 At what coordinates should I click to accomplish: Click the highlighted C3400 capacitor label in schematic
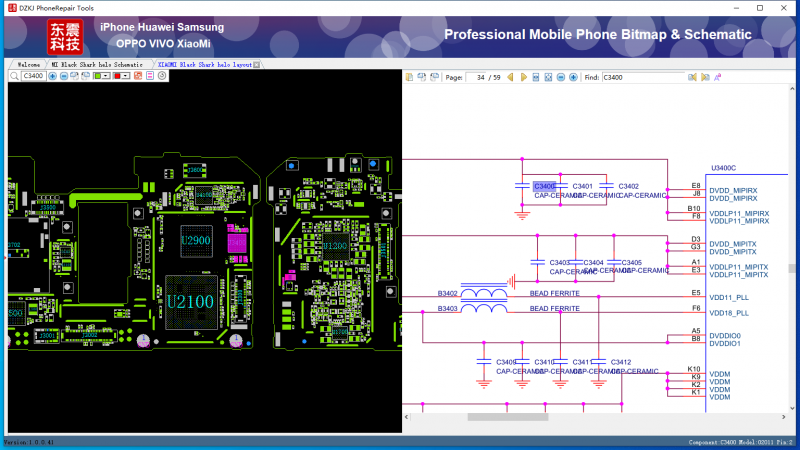tap(545, 186)
